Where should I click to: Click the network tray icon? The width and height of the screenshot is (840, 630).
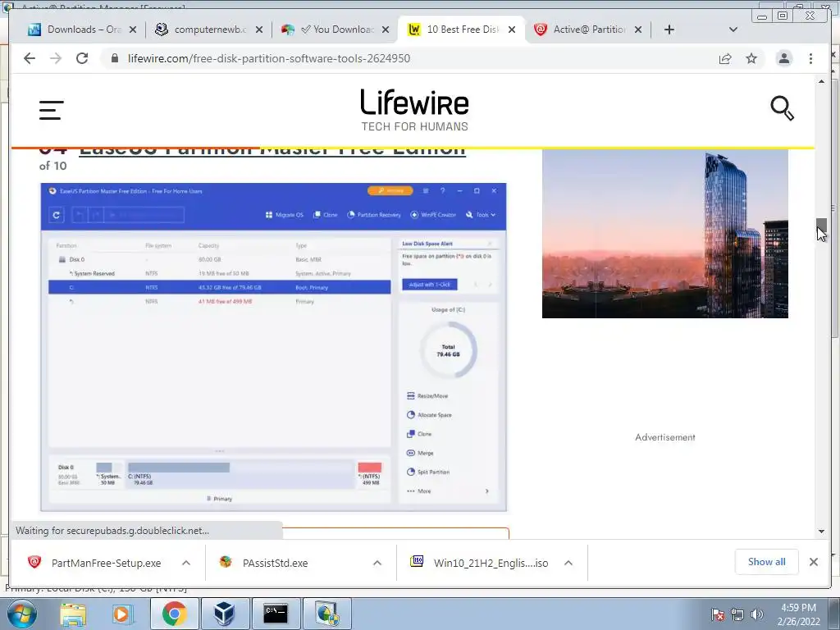737,614
